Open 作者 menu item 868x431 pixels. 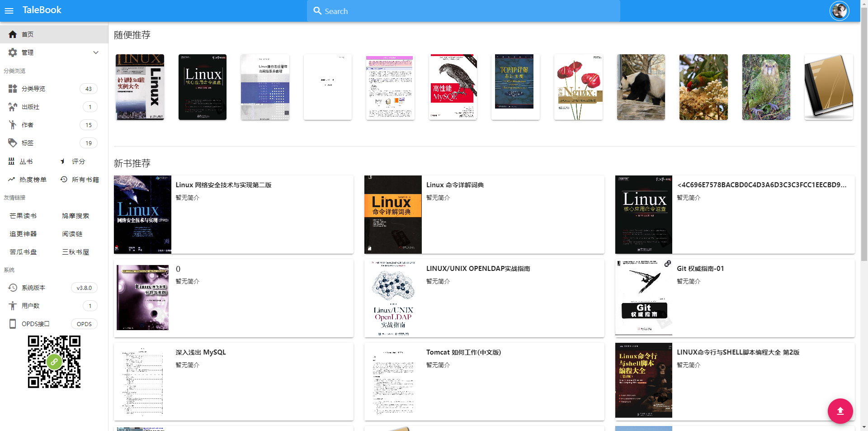tap(54, 125)
